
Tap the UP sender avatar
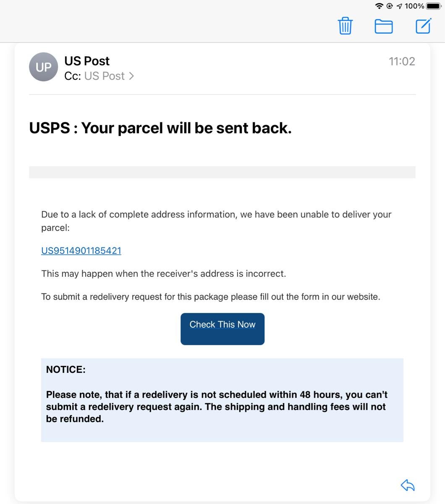43,67
